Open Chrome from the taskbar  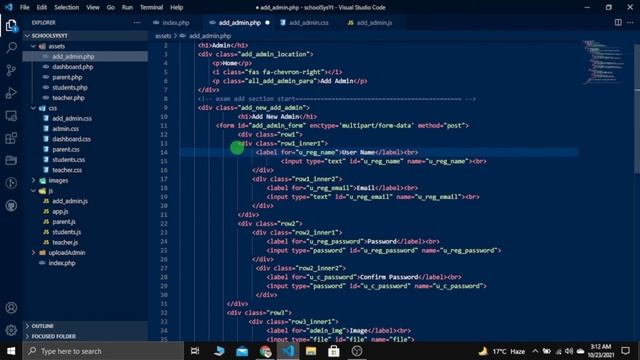tap(265, 351)
